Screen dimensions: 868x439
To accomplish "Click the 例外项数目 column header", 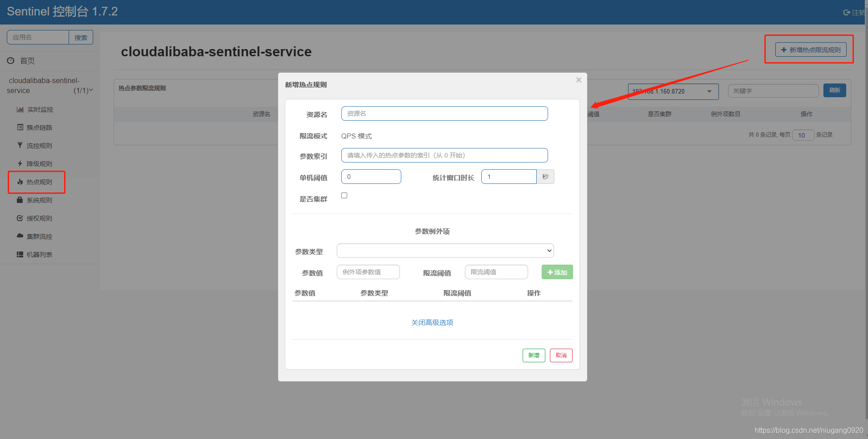I will (x=726, y=114).
